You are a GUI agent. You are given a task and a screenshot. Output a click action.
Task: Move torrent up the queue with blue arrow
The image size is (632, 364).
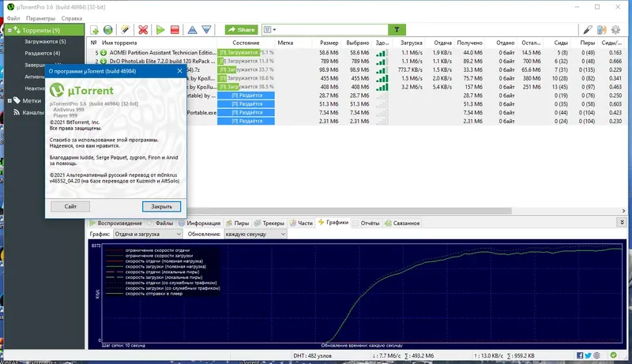click(x=192, y=30)
